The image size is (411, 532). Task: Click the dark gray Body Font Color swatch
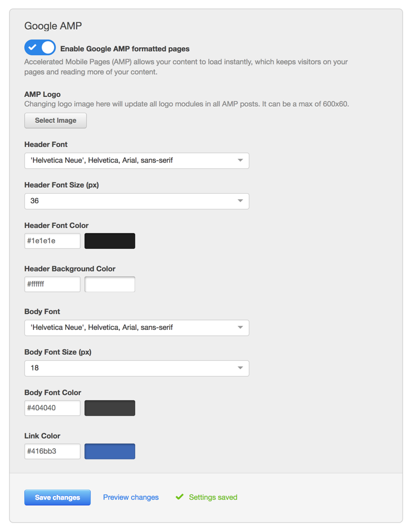109,408
